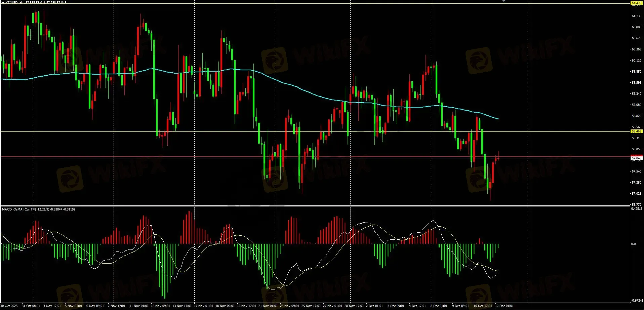Click the 61.135 price axis value

coord(637,16)
